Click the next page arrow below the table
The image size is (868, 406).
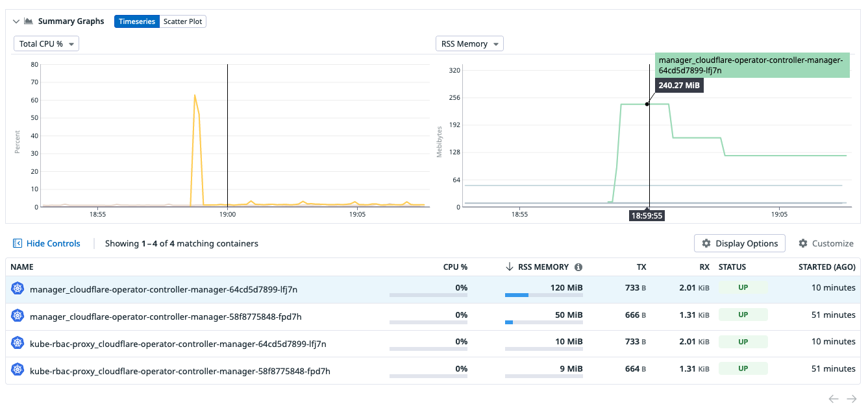point(852,399)
